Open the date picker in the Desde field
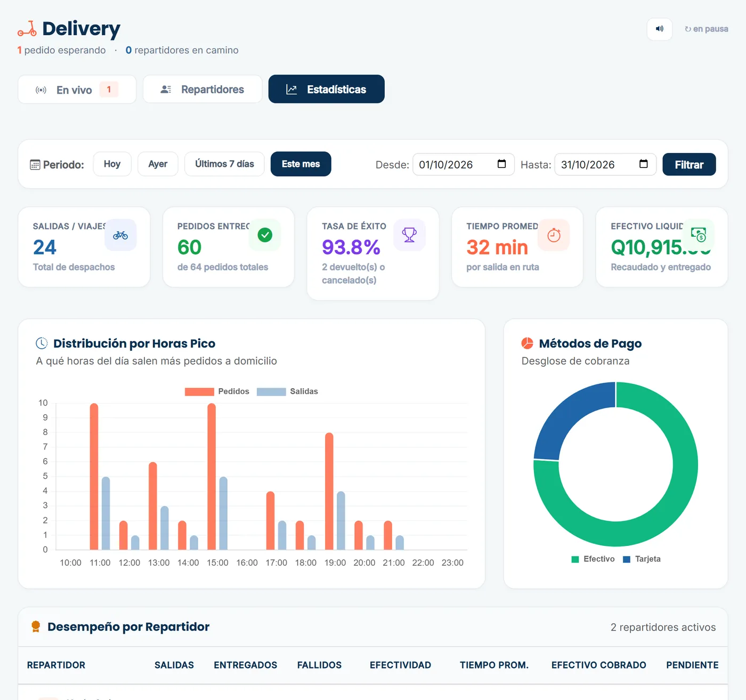 tap(501, 164)
